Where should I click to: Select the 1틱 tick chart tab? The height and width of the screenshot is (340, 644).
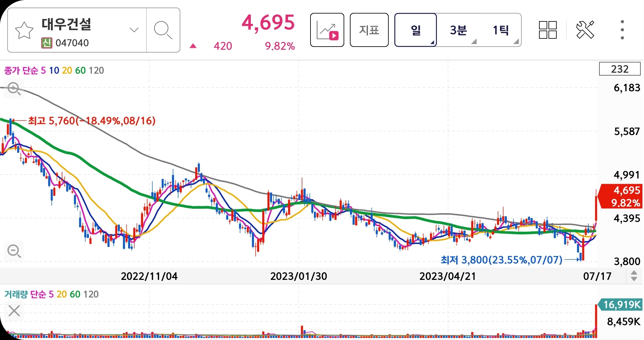[x=501, y=30]
